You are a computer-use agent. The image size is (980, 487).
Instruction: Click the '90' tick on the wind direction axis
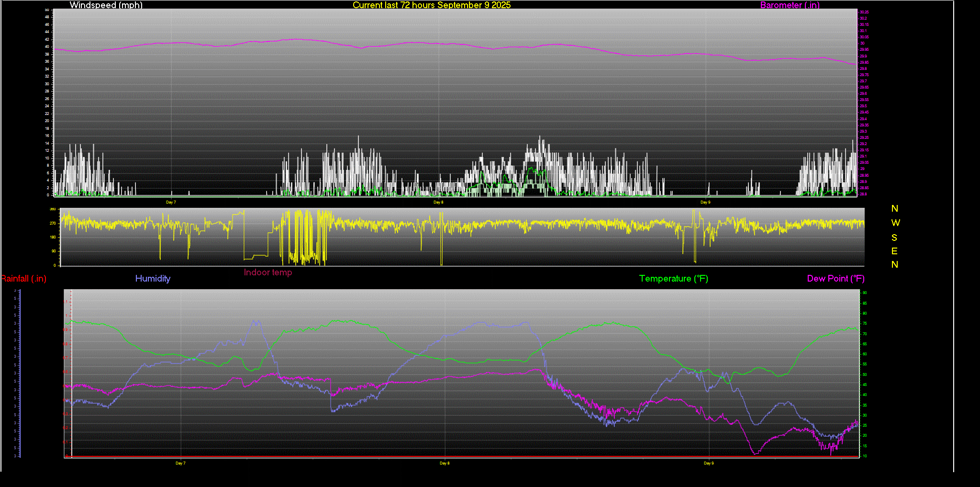pyautogui.click(x=54, y=251)
